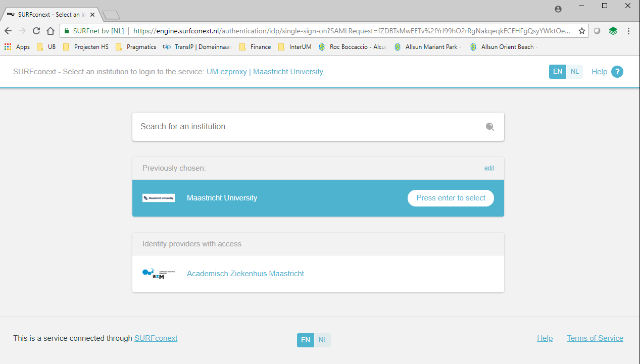Open the Allsun Orient Beach bookmark
The width and height of the screenshot is (640, 364).
point(504,47)
